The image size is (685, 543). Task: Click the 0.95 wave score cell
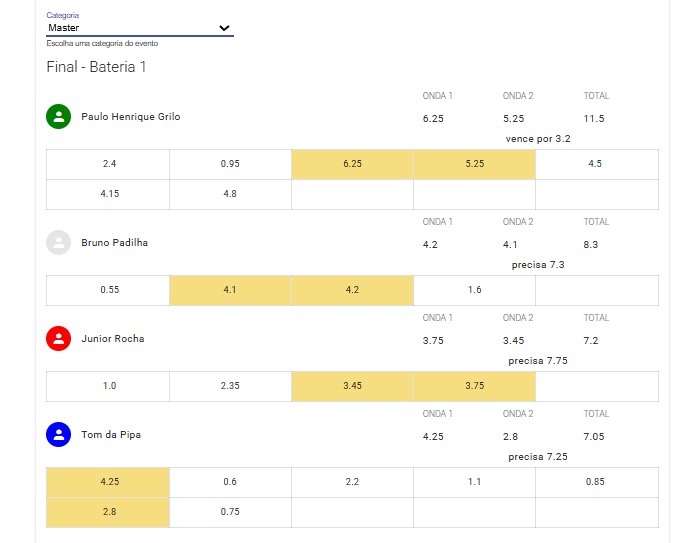pos(230,164)
